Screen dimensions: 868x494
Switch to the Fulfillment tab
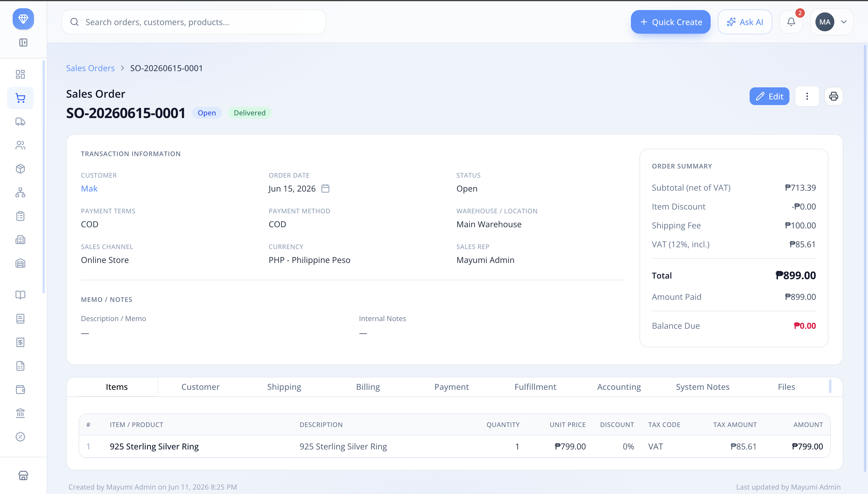coord(535,387)
